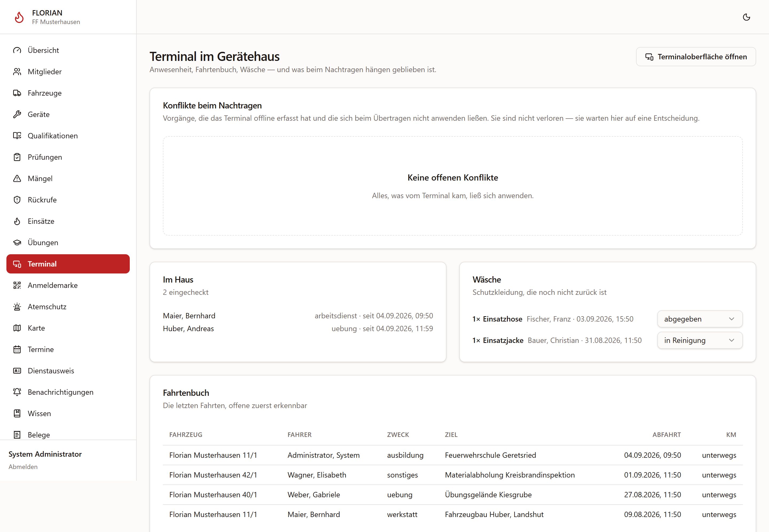Click the Benachrichtigungen bell icon

click(x=17, y=392)
